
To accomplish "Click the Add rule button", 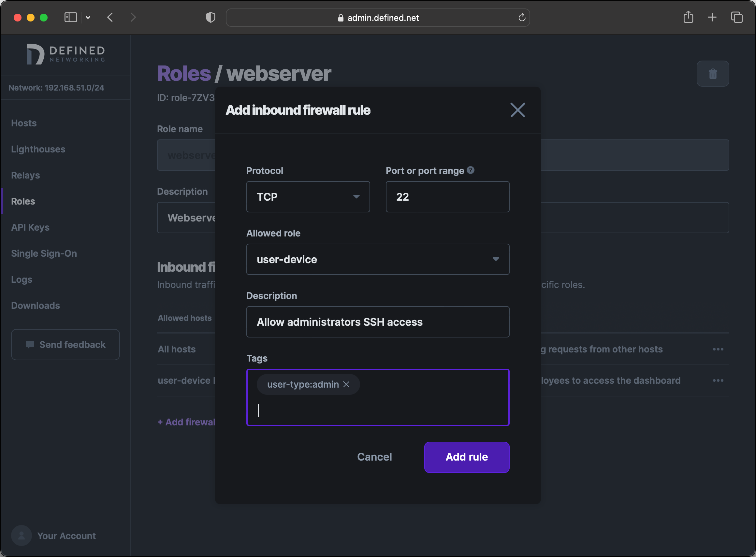I will click(467, 457).
